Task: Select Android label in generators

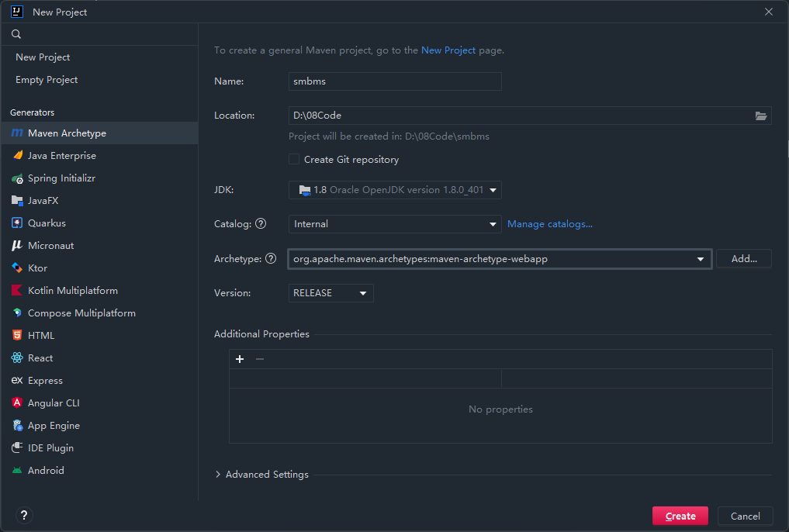Action: point(46,471)
